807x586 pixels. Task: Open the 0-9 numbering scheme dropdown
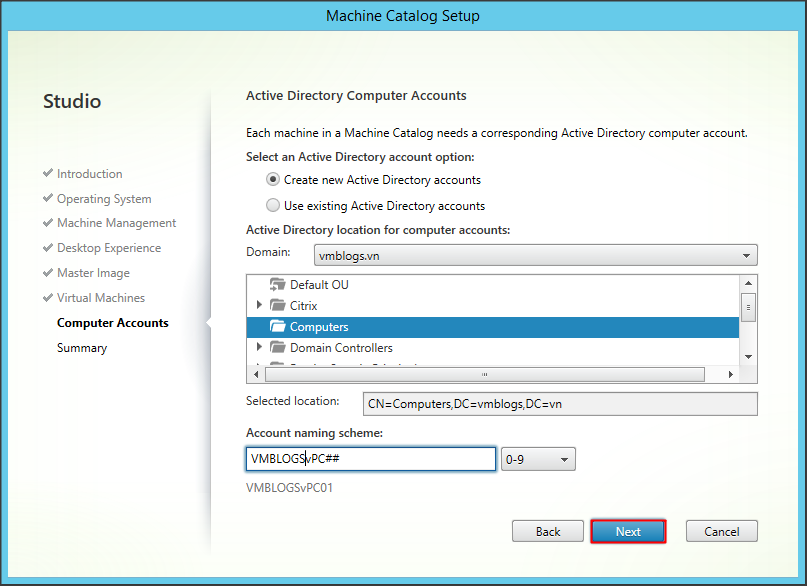point(538,459)
